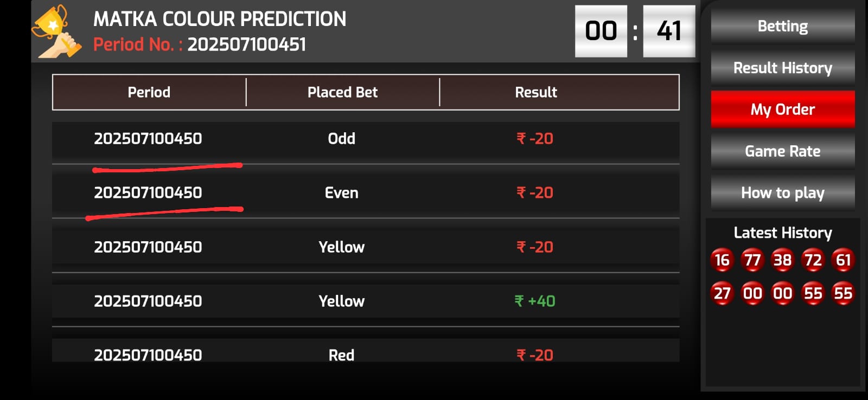This screenshot has width=868, height=400.
Task: Select the My Order tab
Action: tap(782, 109)
